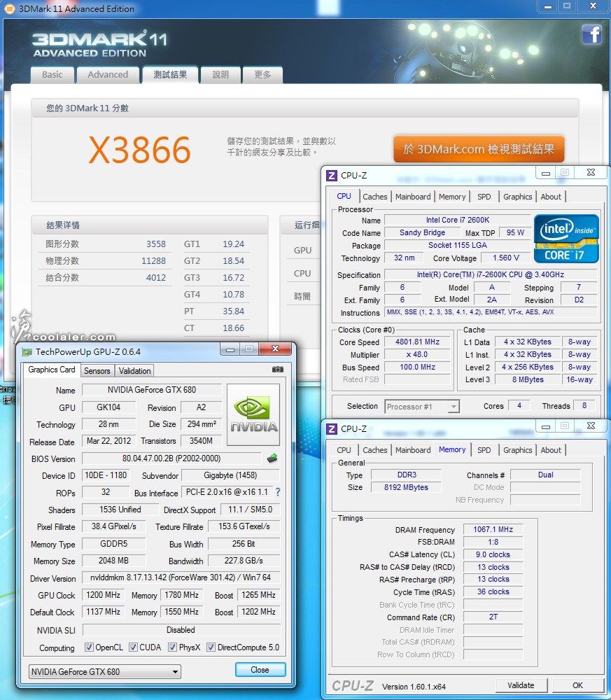Click the GT1 19.24 result value
Screen dimensions: 611x700
point(234,244)
